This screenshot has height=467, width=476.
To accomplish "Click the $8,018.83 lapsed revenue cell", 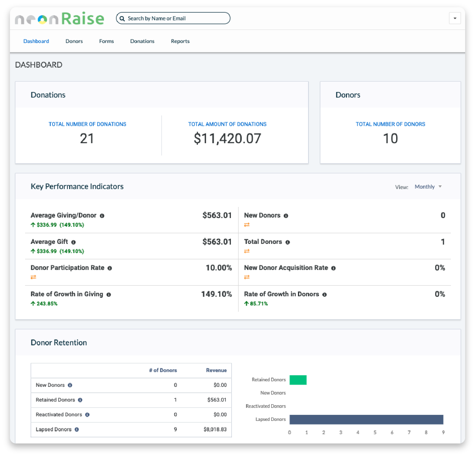I will (x=215, y=430).
